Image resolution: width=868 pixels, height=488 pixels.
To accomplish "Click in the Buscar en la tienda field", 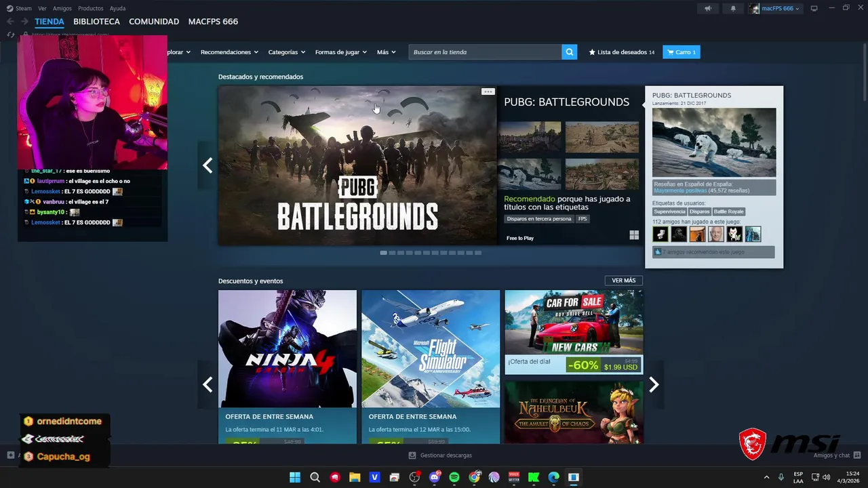I will pyautogui.click(x=486, y=52).
